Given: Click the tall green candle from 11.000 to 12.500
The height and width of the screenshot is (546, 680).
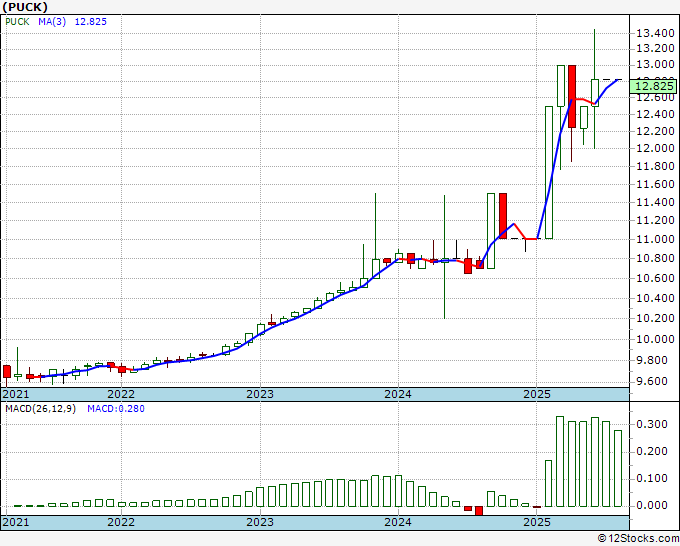Looking at the screenshot, I should (549, 172).
